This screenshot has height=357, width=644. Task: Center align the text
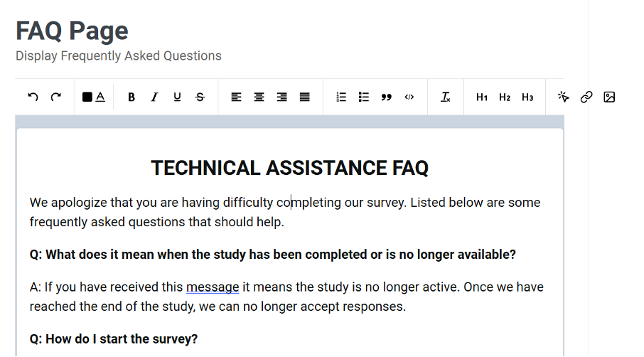(x=259, y=97)
